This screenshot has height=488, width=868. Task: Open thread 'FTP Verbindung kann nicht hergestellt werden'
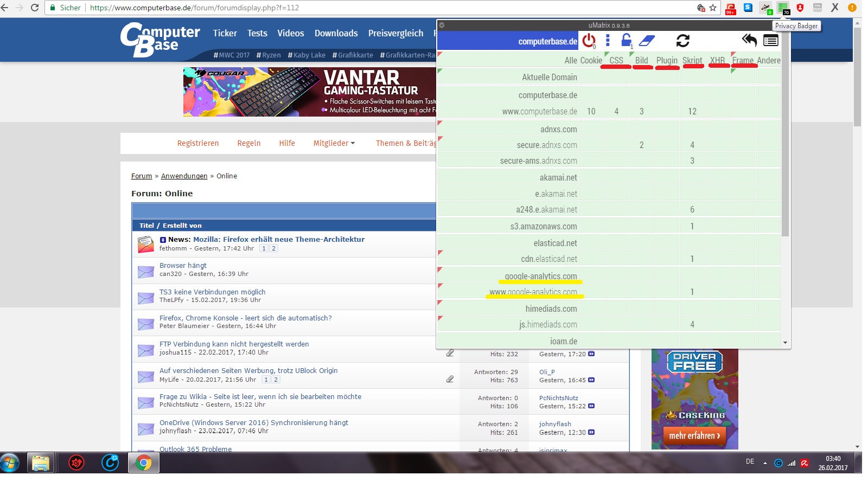pos(234,344)
